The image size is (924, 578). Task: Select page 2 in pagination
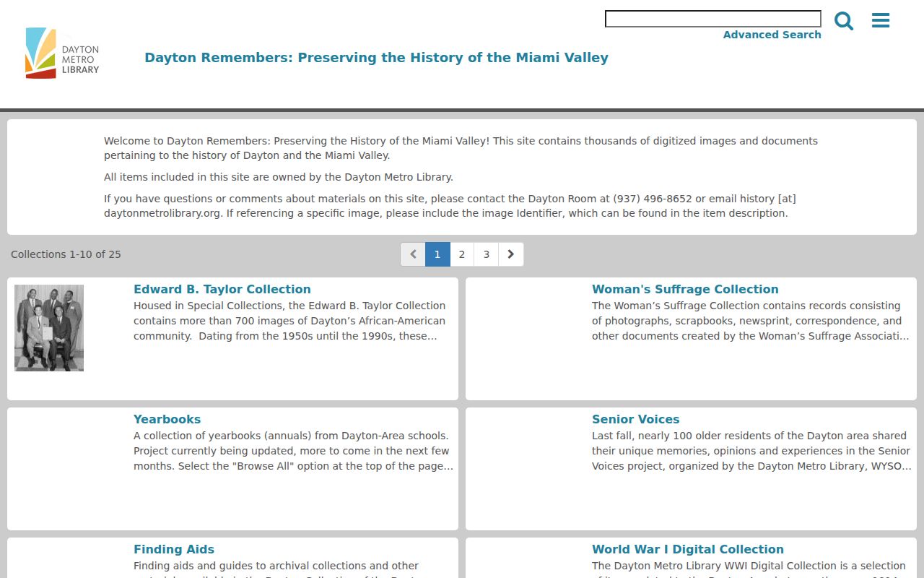tap(462, 254)
